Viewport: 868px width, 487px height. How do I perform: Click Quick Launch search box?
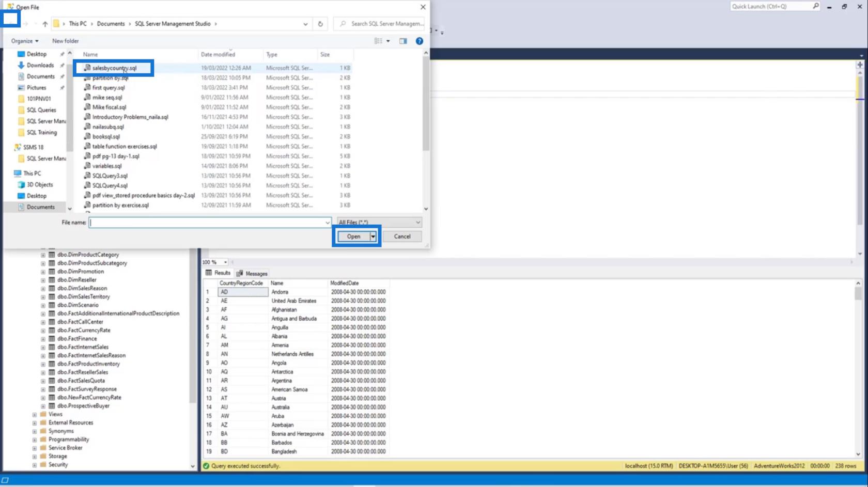point(770,6)
